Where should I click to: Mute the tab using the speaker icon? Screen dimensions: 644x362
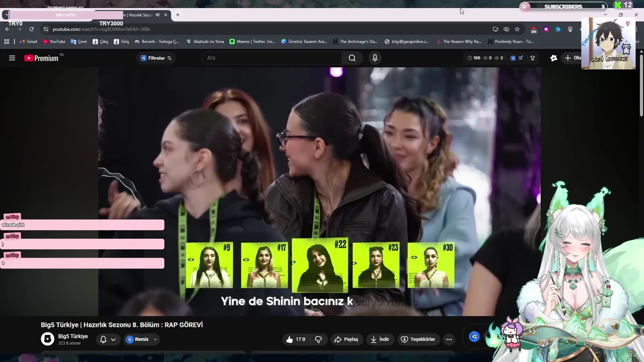point(157,15)
